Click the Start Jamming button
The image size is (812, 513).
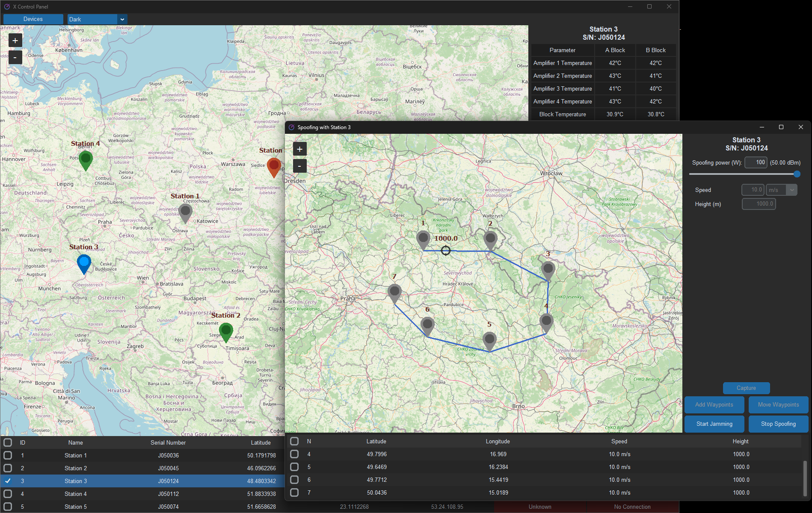[x=714, y=424]
